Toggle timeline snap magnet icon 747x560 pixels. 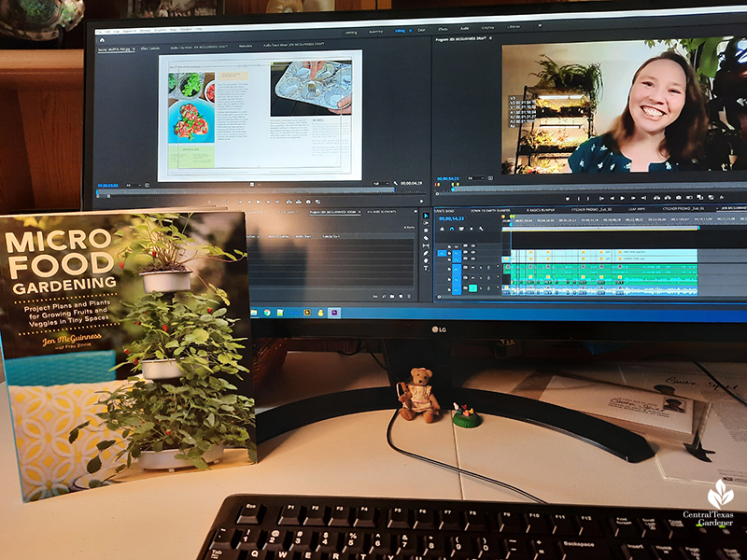click(452, 229)
